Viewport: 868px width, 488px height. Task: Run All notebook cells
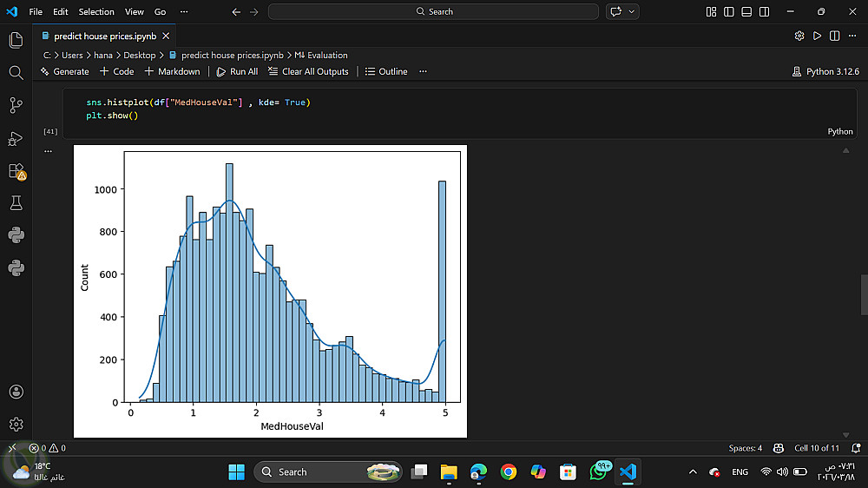coord(237,71)
